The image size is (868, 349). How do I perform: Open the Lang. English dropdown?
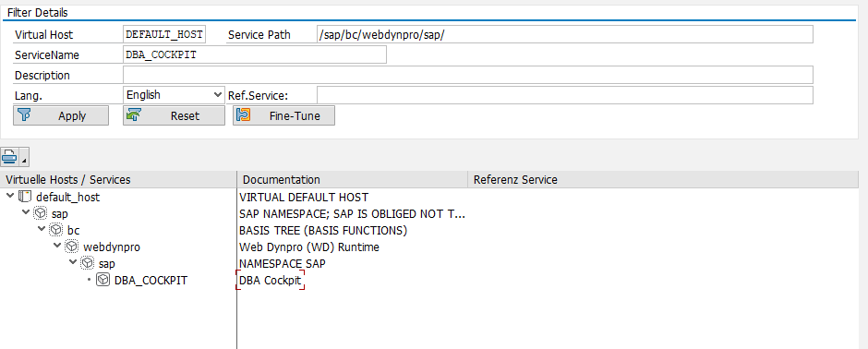174,94
